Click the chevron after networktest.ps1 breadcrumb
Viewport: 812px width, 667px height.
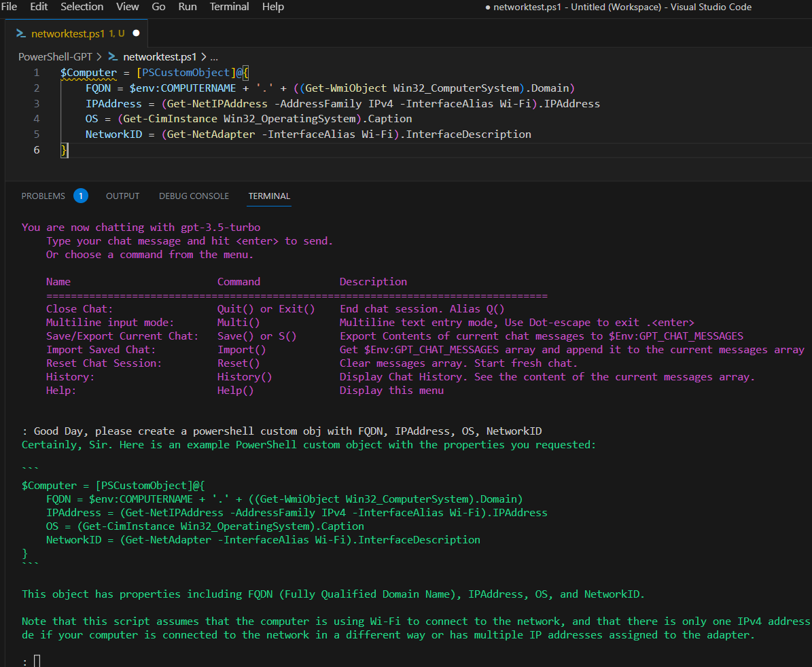[204, 57]
